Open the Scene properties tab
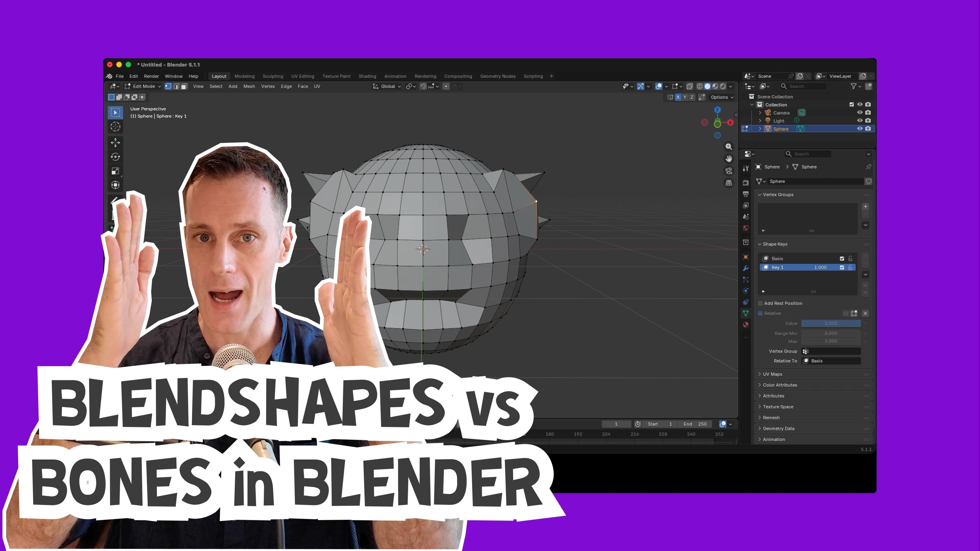This screenshot has height=551, width=980. (746, 217)
